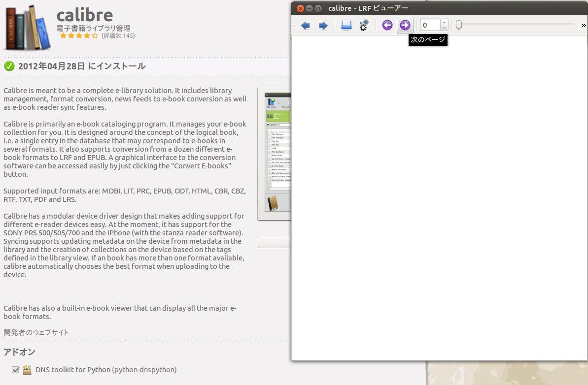The width and height of the screenshot is (588, 385).
Task: Go to next page with purple right arrow
Action: 405,25
